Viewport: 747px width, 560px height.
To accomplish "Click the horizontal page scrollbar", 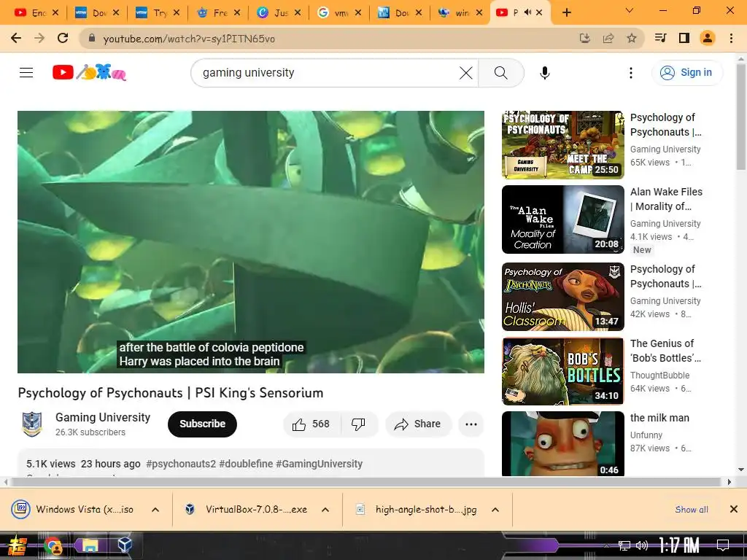I will click(x=365, y=482).
